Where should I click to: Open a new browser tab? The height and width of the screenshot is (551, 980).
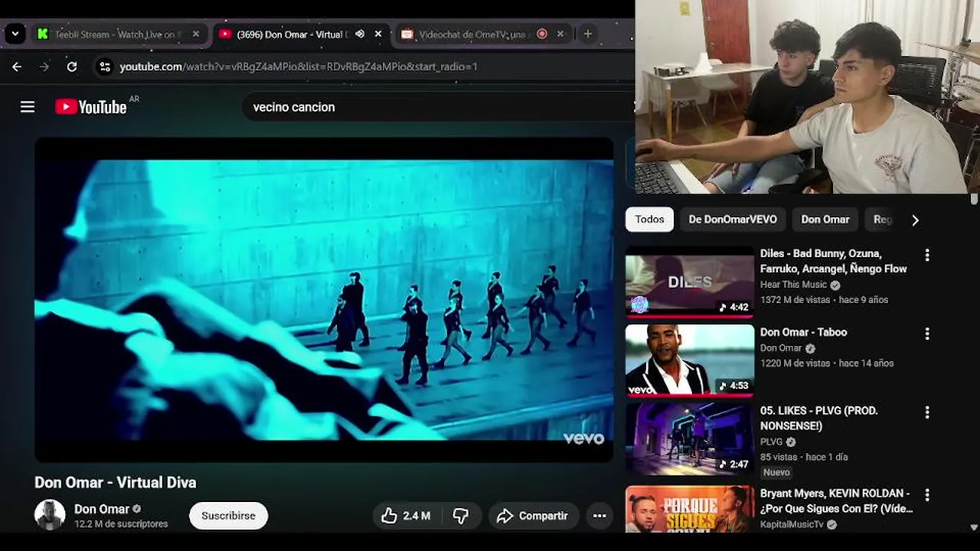click(587, 34)
